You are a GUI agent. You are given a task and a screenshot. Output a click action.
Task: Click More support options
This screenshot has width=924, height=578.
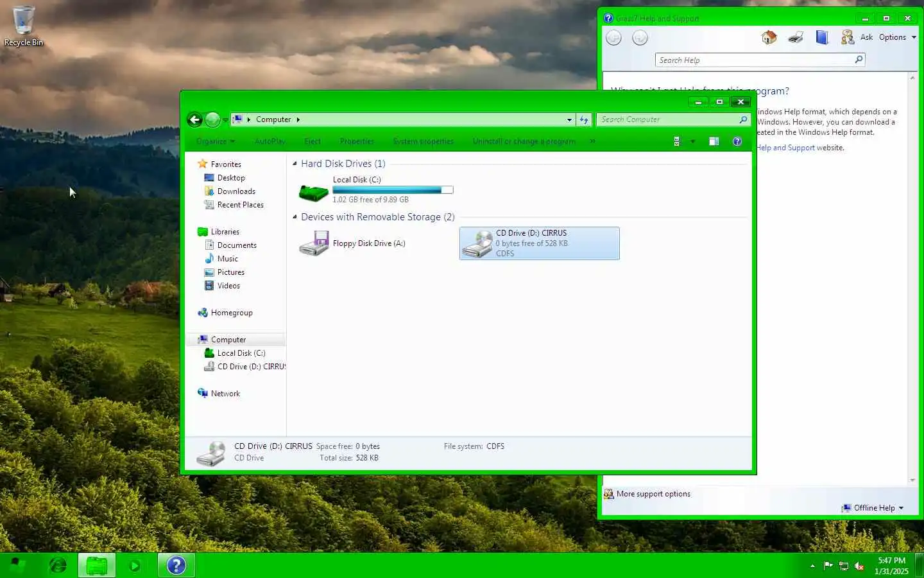coord(653,494)
